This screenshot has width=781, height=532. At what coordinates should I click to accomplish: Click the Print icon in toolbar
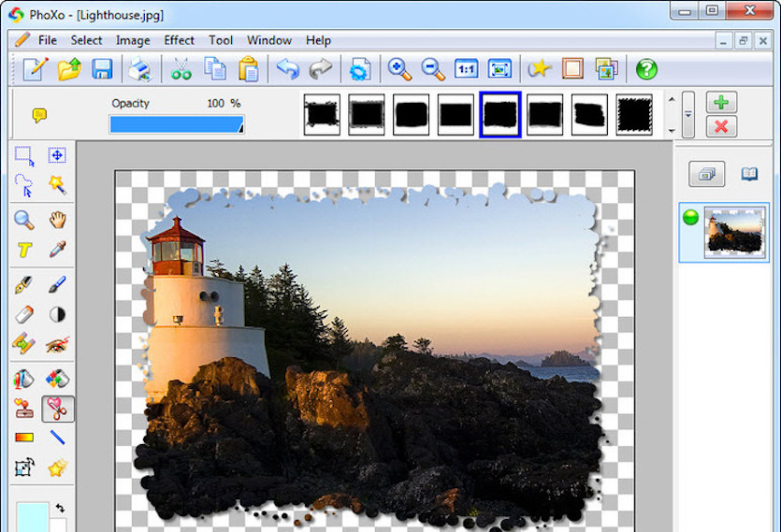(x=139, y=69)
